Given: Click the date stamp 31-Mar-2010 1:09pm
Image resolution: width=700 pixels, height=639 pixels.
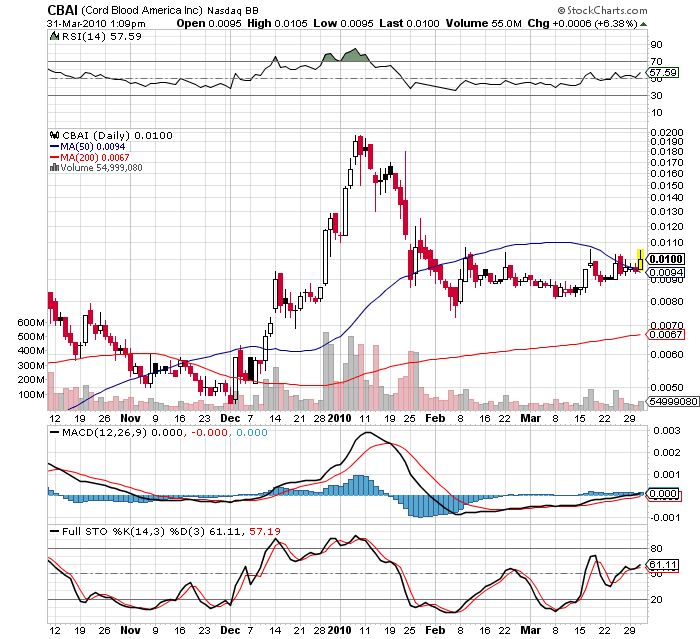Looking at the screenshot, I should 96,24.
